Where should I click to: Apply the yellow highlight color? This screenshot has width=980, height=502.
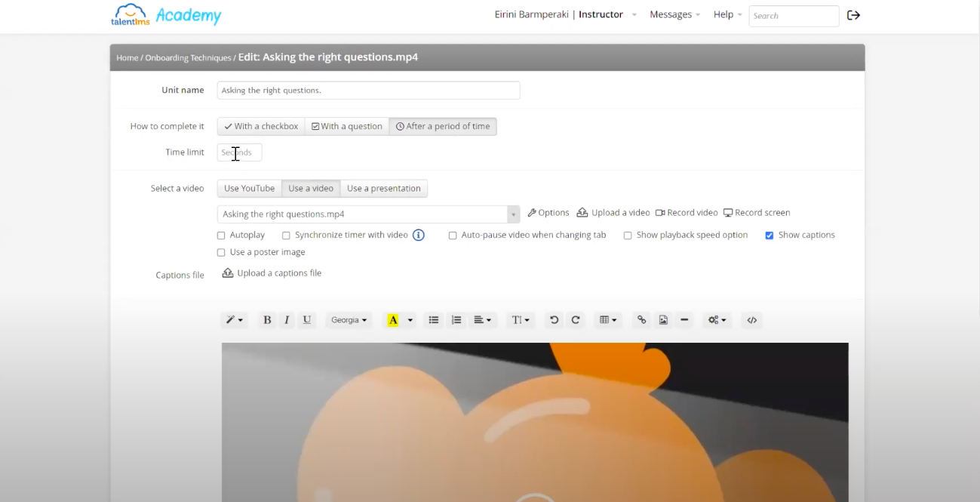pos(392,320)
